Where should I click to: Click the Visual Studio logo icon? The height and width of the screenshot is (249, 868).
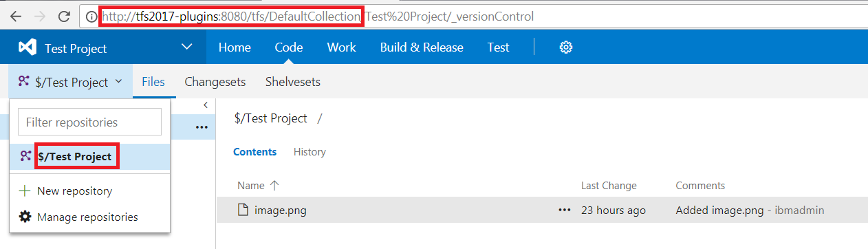click(27, 47)
